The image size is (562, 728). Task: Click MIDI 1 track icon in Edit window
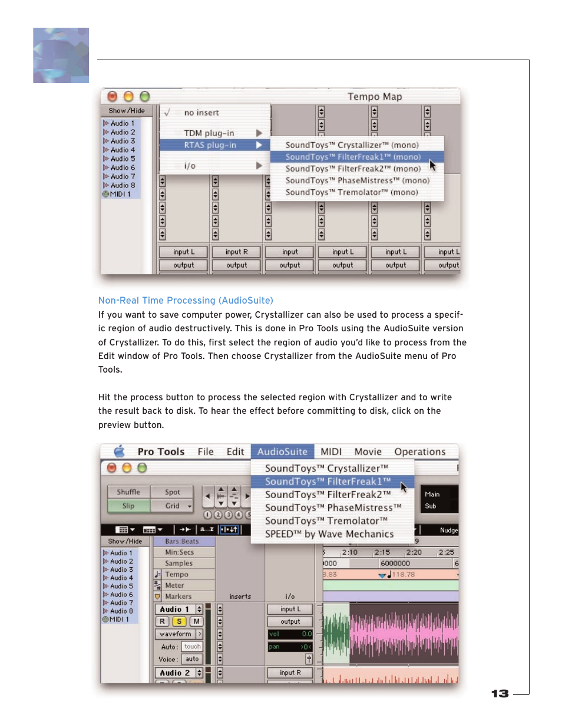click(x=106, y=620)
